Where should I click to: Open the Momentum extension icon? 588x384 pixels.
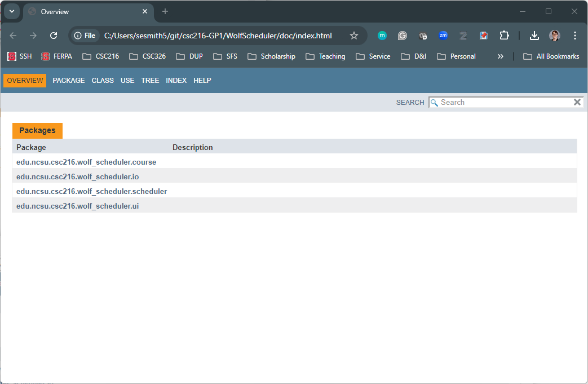pyautogui.click(x=382, y=35)
